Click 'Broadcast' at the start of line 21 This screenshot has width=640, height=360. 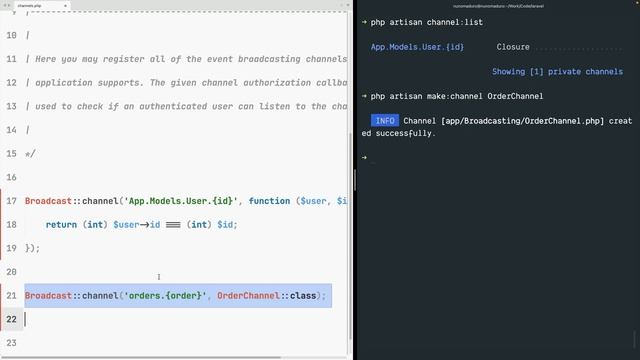click(x=48, y=296)
